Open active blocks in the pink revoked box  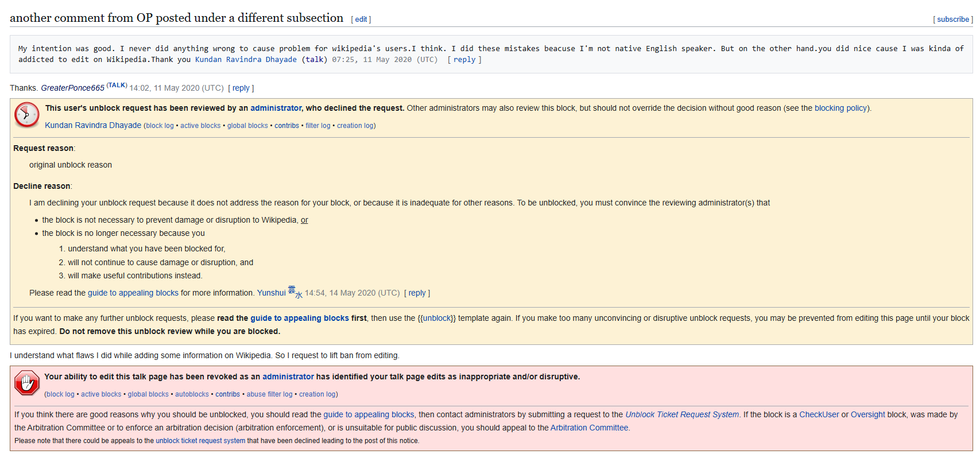tap(101, 394)
